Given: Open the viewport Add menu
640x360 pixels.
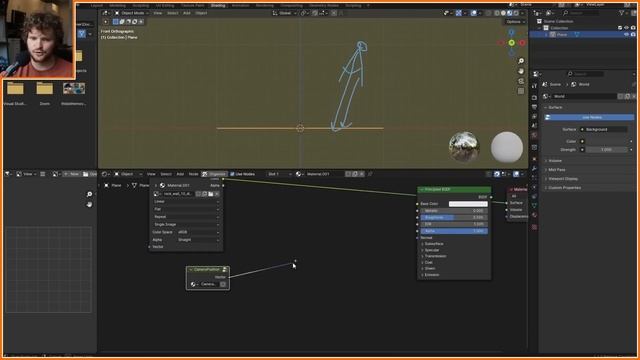Looking at the screenshot, I should tap(187, 13).
